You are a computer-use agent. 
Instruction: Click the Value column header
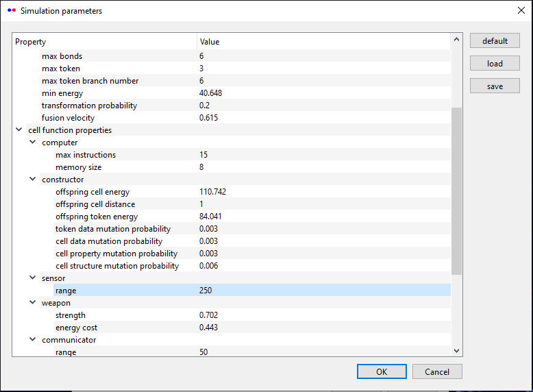322,42
